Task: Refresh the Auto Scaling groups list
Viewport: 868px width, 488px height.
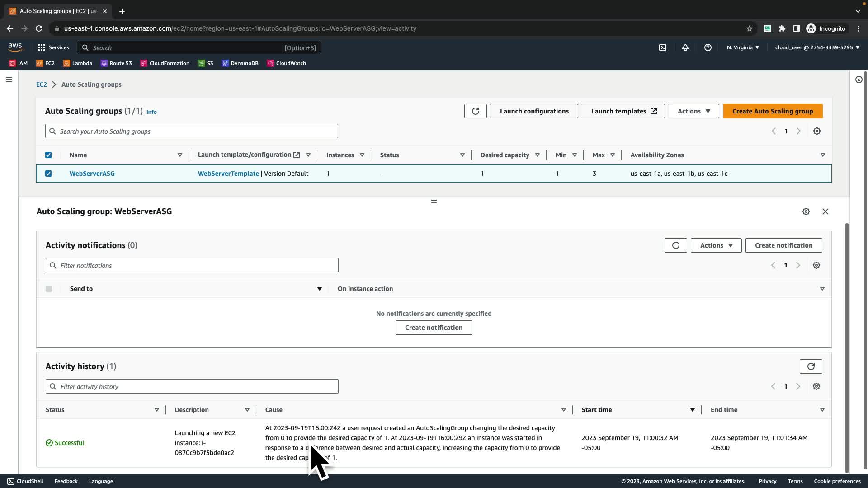Action: 476,111
